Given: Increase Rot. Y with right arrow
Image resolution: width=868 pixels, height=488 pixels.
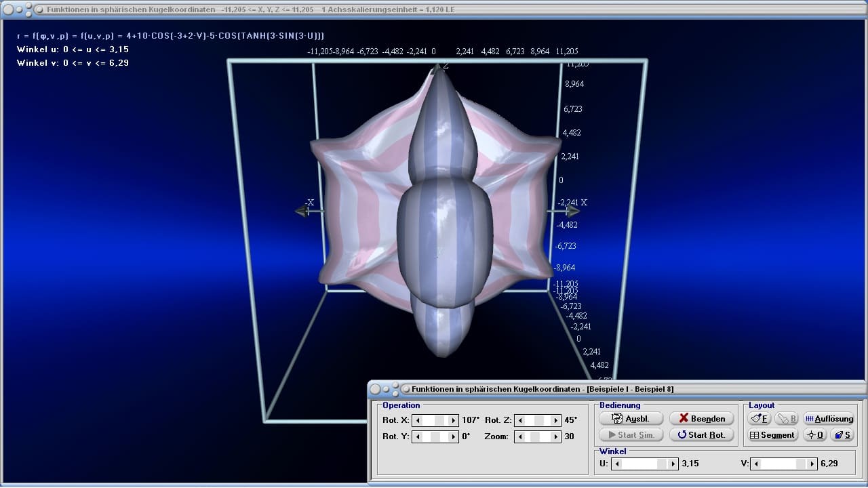Looking at the screenshot, I should point(454,436).
